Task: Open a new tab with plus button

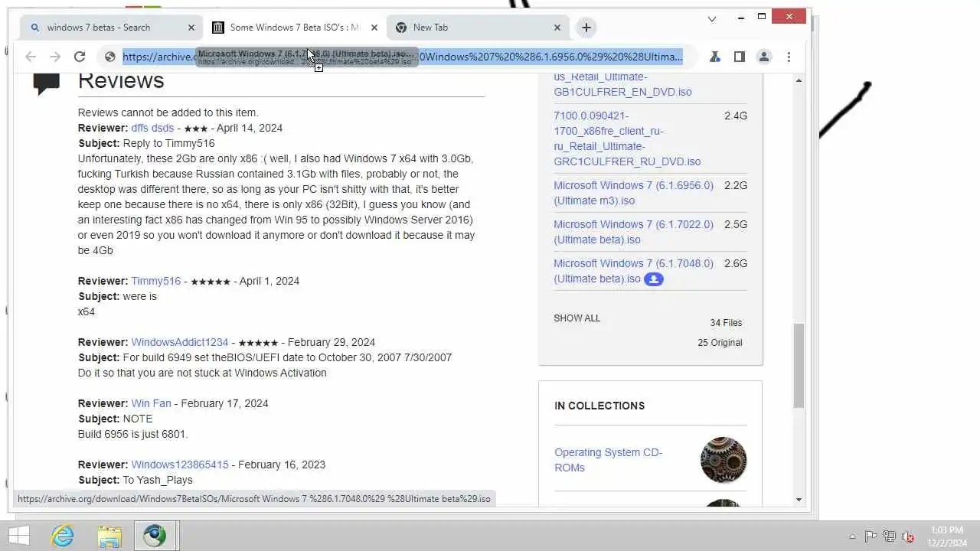Action: click(586, 28)
